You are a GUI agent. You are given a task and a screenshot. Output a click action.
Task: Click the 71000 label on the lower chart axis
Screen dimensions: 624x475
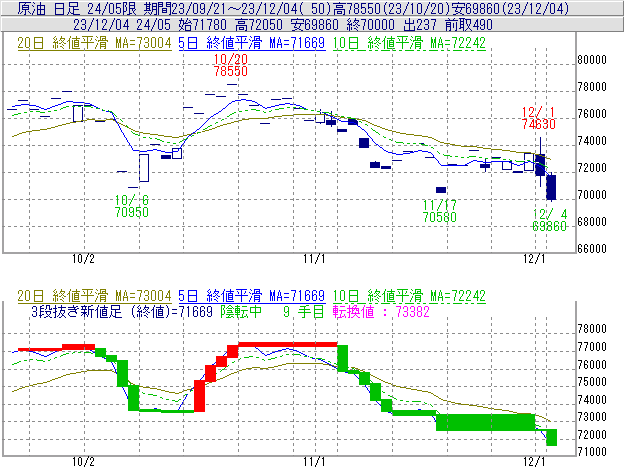click(592, 452)
